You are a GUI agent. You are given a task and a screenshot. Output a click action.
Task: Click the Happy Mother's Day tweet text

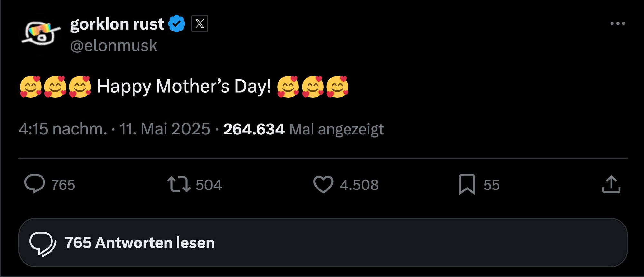[184, 87]
